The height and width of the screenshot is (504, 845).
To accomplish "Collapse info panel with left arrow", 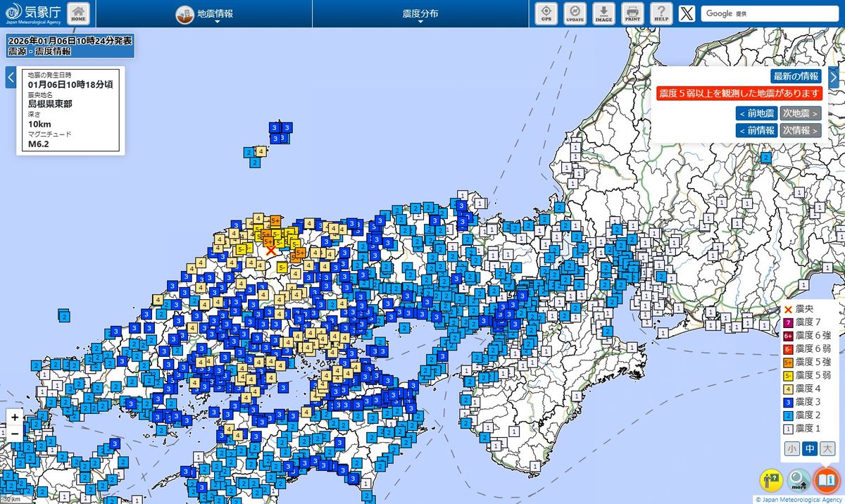I will (x=11, y=77).
